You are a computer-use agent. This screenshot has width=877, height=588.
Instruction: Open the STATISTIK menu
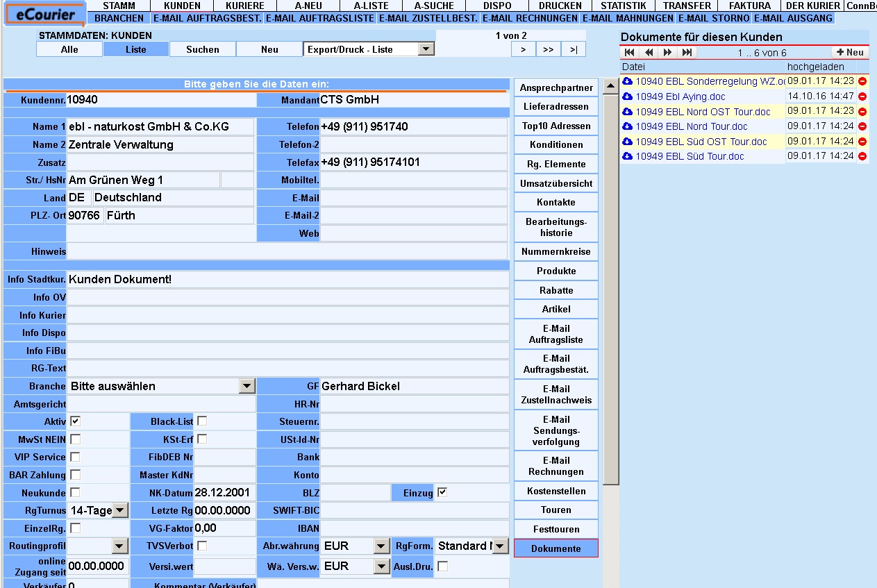(x=623, y=6)
